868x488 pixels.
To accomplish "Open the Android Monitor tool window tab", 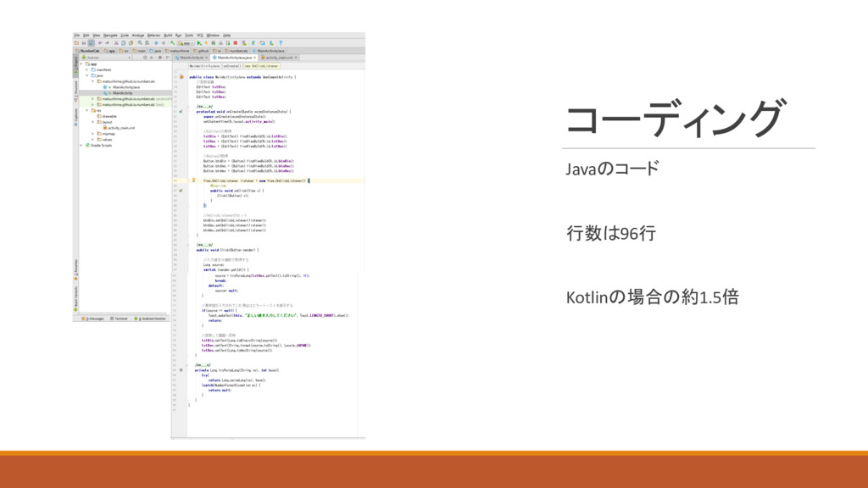I will tap(151, 319).
